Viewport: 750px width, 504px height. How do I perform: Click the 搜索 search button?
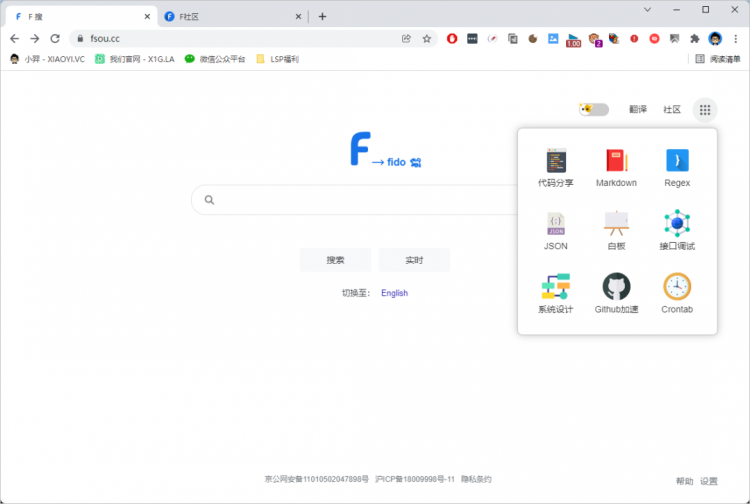point(335,260)
